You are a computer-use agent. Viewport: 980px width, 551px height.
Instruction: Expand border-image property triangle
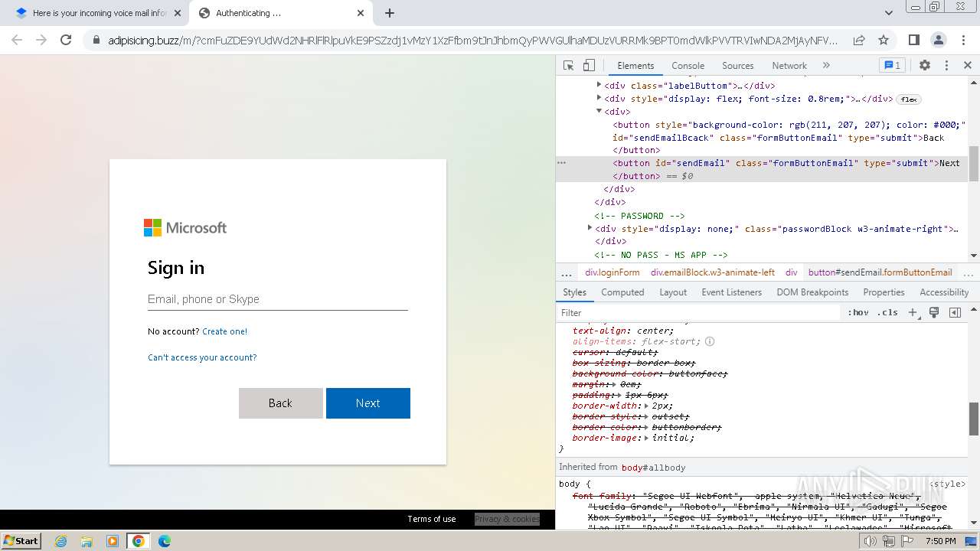(x=647, y=438)
